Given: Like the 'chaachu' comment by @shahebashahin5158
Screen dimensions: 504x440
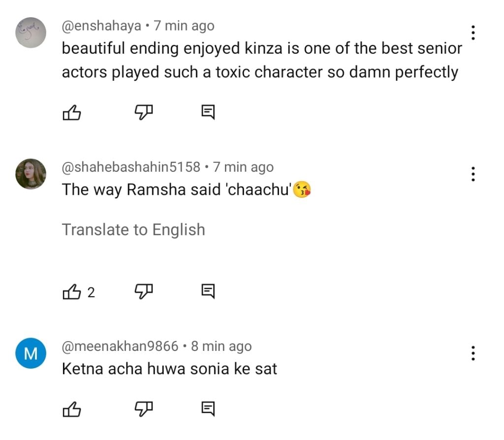Looking at the screenshot, I should (x=72, y=292).
